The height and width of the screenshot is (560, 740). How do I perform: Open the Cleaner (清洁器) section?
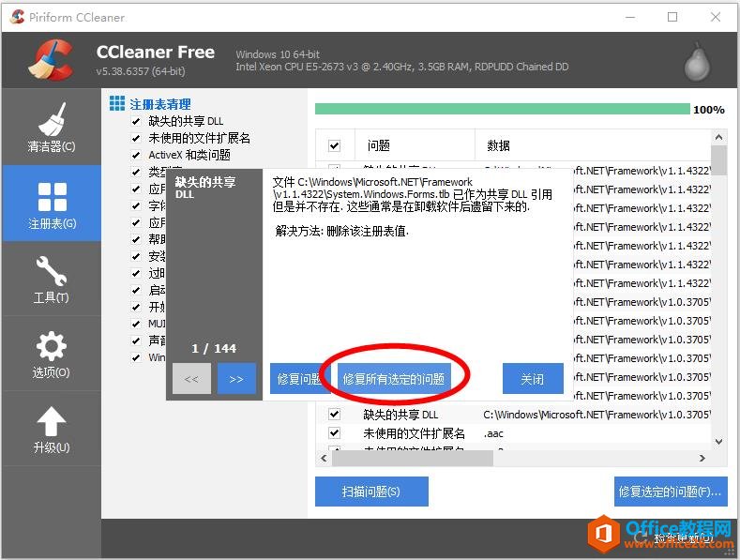51,127
